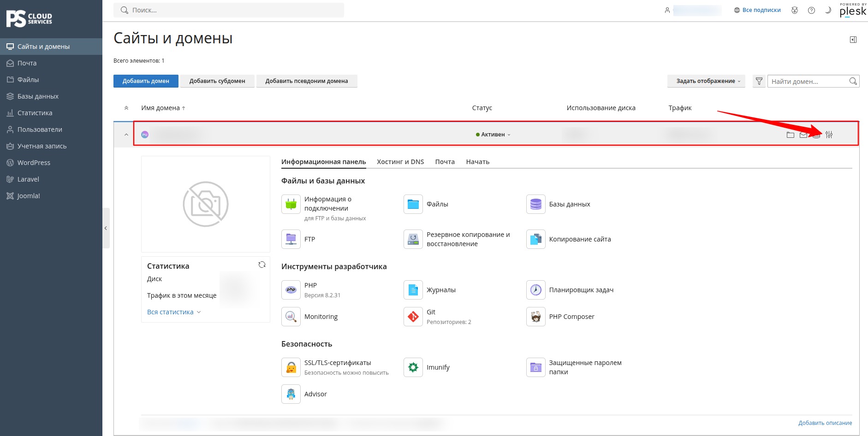Open the help question mark icon

811,10
